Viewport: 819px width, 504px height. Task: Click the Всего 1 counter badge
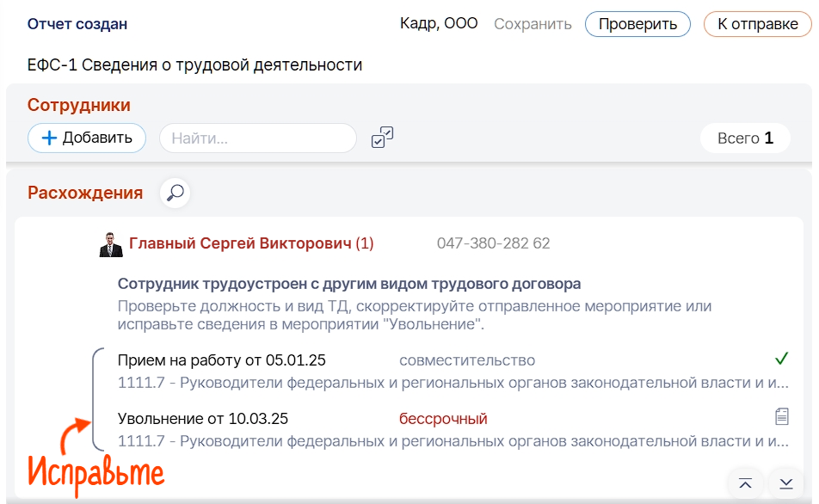point(745,138)
